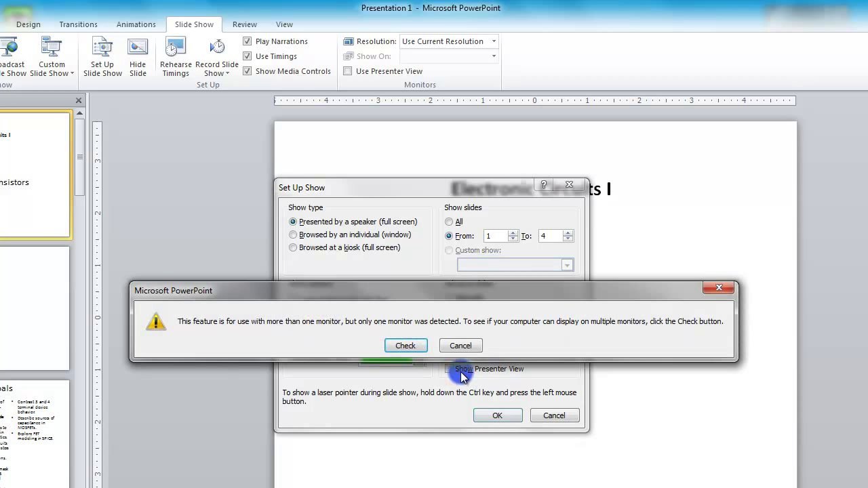The height and width of the screenshot is (488, 868).
Task: Click Cancel in the Set Up Show dialog
Action: (554, 415)
